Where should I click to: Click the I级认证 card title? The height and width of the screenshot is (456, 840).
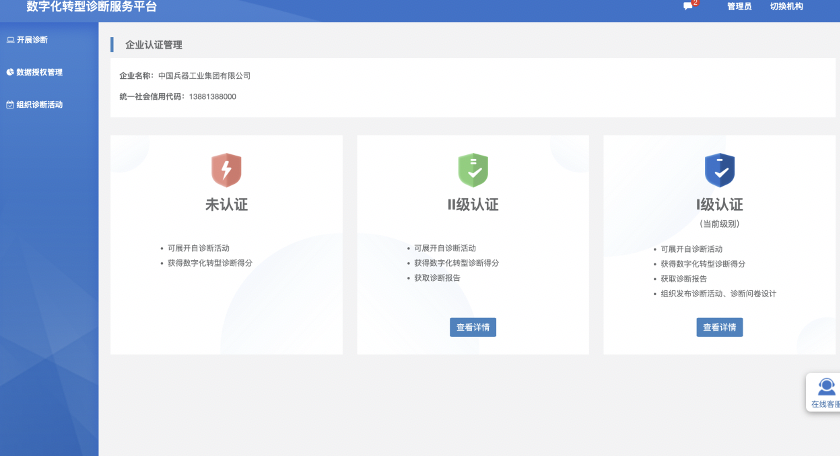coord(719,205)
